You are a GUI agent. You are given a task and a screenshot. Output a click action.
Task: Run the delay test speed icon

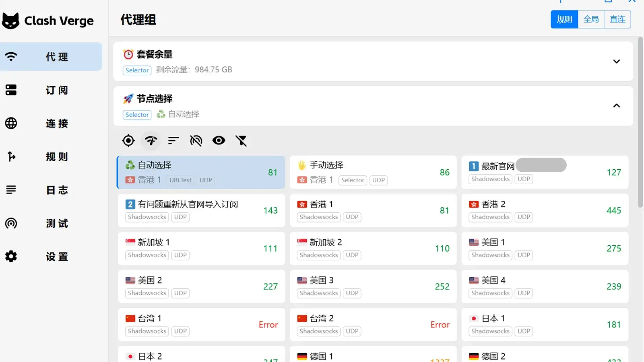point(151,141)
